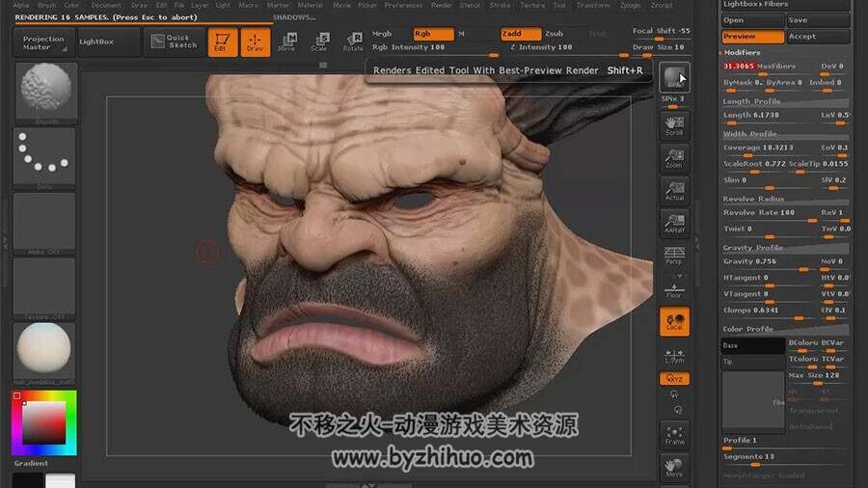Toggle Rgb painting mode
Image resolution: width=868 pixels, height=488 pixels.
point(433,34)
